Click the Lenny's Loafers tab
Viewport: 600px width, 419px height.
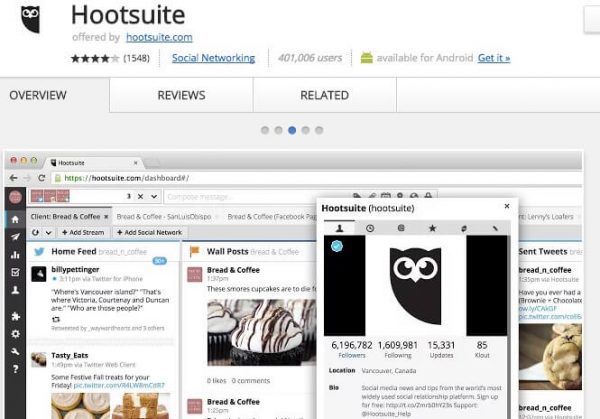click(546, 217)
